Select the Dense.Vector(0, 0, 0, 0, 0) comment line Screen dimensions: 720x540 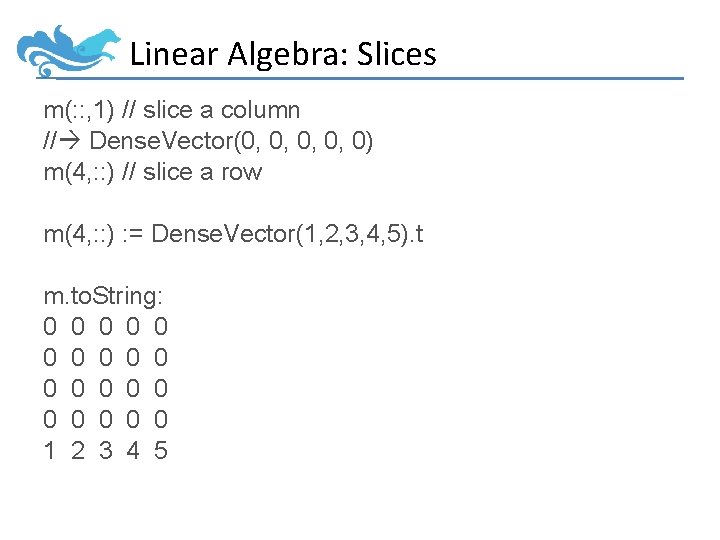tap(209, 141)
